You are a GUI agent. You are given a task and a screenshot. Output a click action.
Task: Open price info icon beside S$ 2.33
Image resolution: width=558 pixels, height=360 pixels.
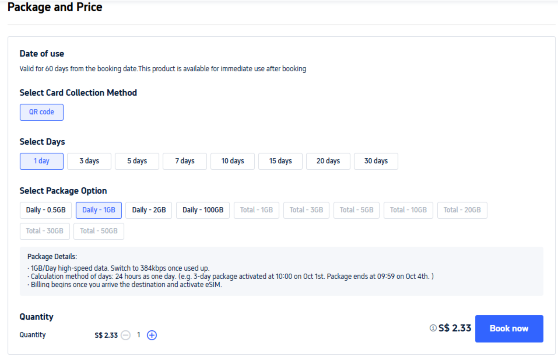[433, 328]
